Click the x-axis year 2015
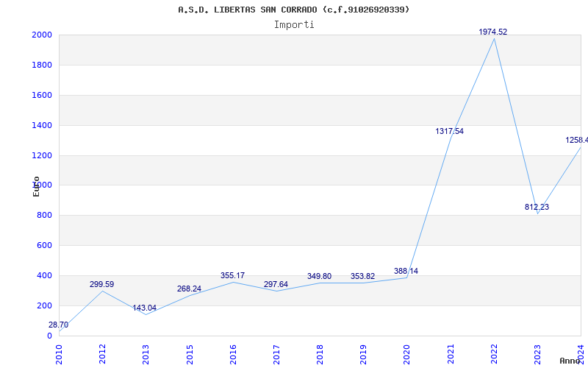The width and height of the screenshot is (588, 368). [190, 355]
